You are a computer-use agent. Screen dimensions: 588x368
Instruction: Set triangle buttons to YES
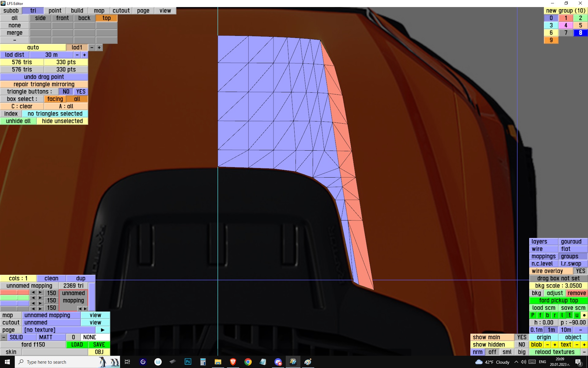pyautogui.click(x=81, y=92)
